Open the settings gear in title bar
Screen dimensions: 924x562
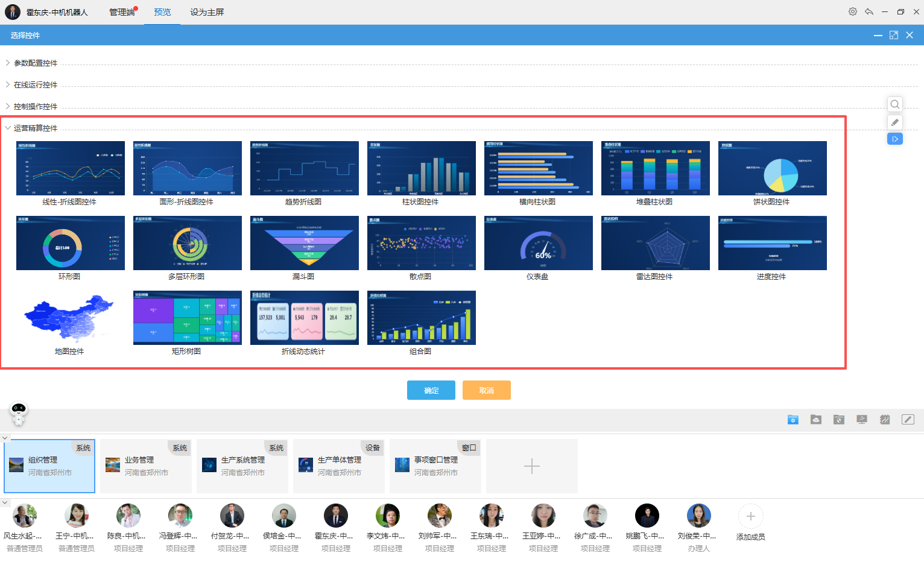(x=853, y=11)
